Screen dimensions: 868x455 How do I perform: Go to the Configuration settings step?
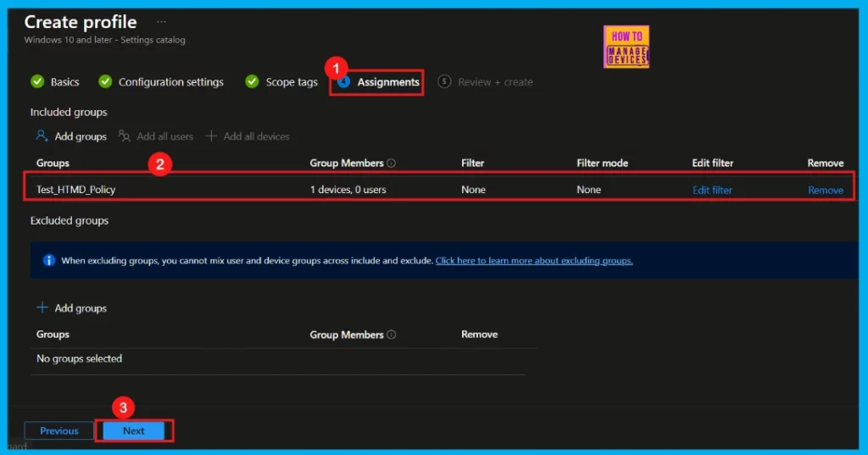[171, 82]
